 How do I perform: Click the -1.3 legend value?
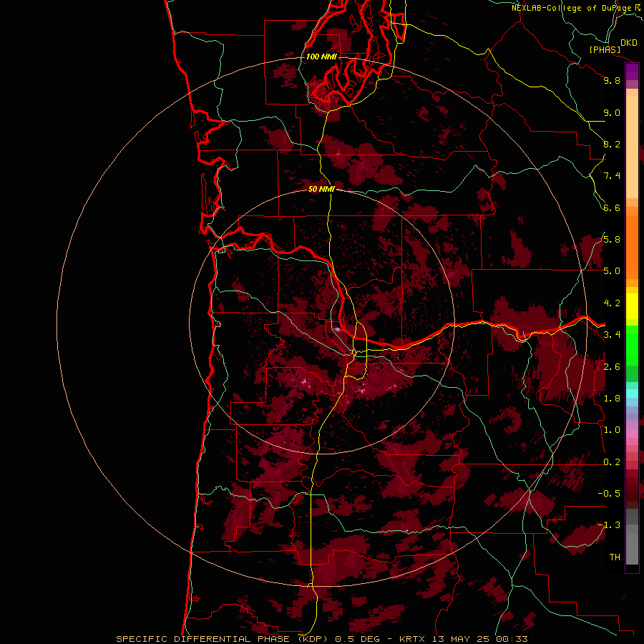coord(609,525)
